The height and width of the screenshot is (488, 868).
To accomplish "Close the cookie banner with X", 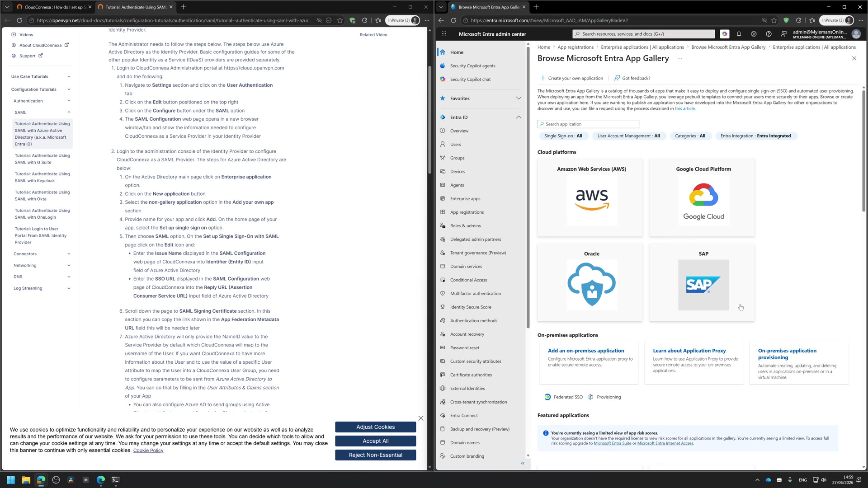I will [x=421, y=418].
